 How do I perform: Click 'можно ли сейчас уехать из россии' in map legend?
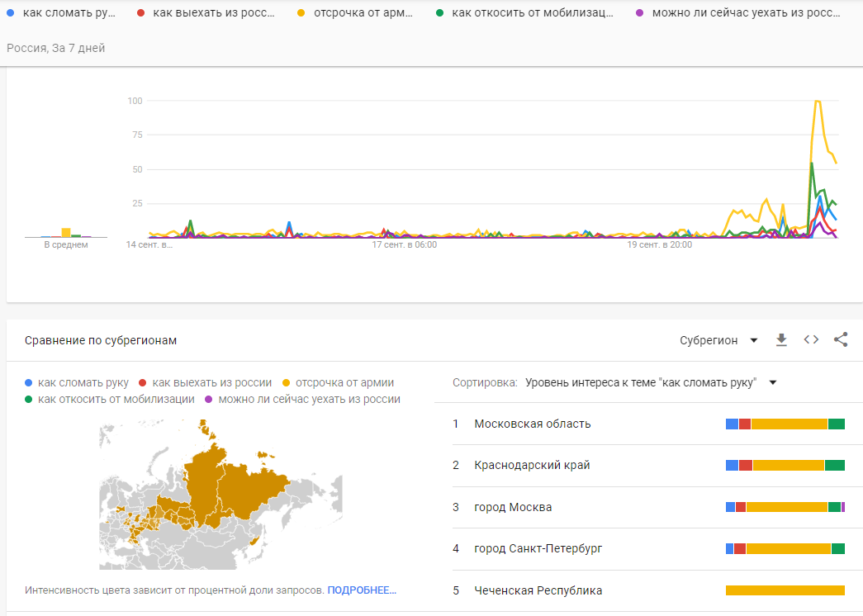[310, 399]
